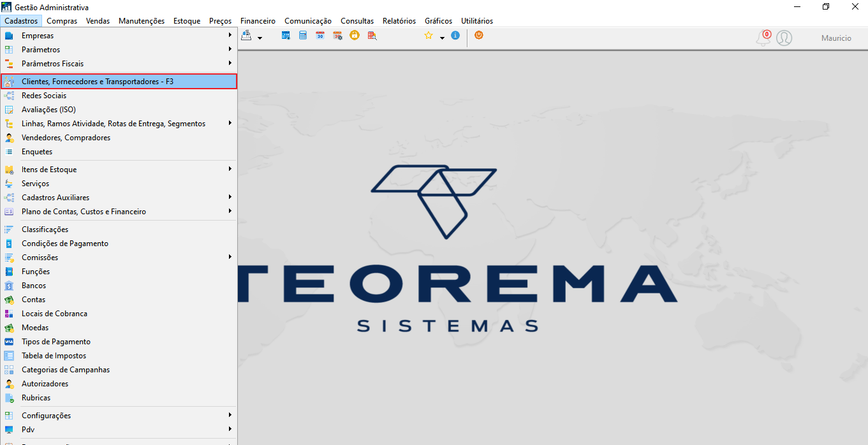The width and height of the screenshot is (868, 445).
Task: Click the Tabela de Impostos entry icon
Action: pyautogui.click(x=9, y=356)
